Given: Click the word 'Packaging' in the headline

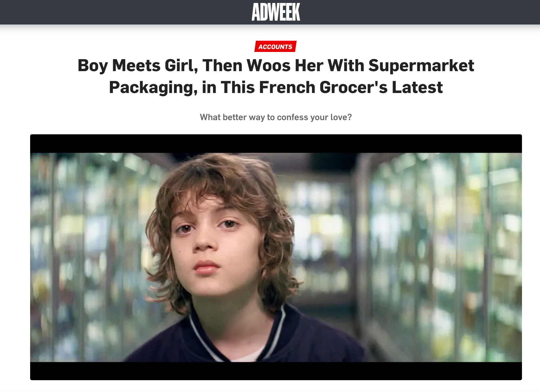Looking at the screenshot, I should 153,88.
